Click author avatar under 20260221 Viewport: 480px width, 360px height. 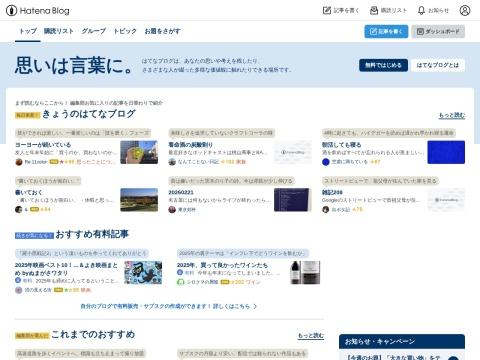pyautogui.click(x=172, y=210)
